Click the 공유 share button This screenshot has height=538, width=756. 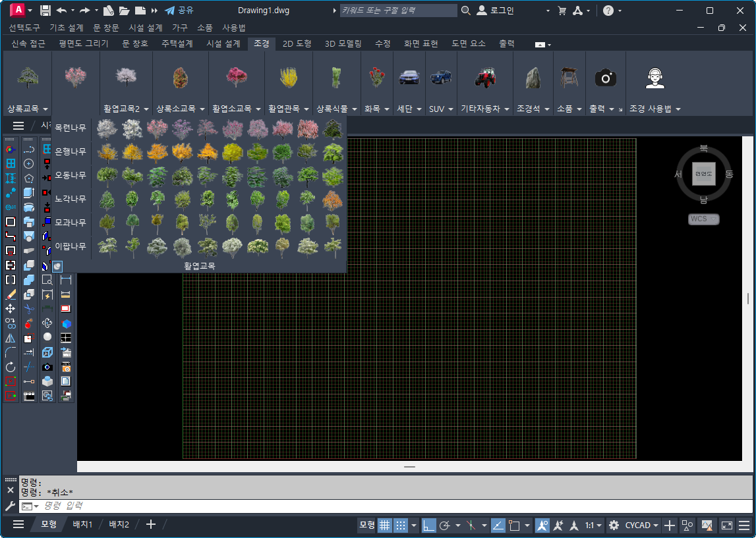click(x=179, y=11)
